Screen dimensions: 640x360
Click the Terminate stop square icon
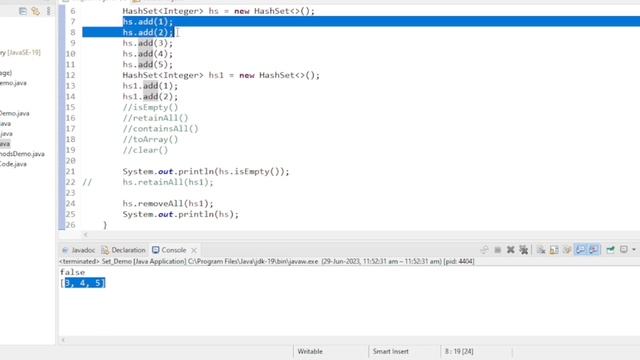498,250
